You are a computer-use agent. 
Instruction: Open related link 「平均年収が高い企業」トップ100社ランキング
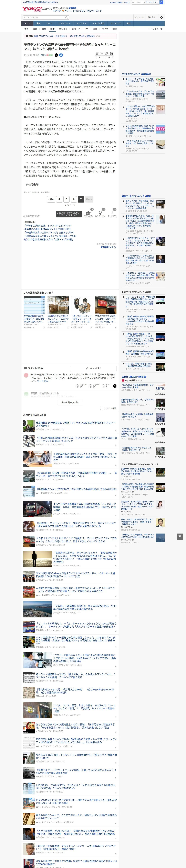[x=48, y=226]
